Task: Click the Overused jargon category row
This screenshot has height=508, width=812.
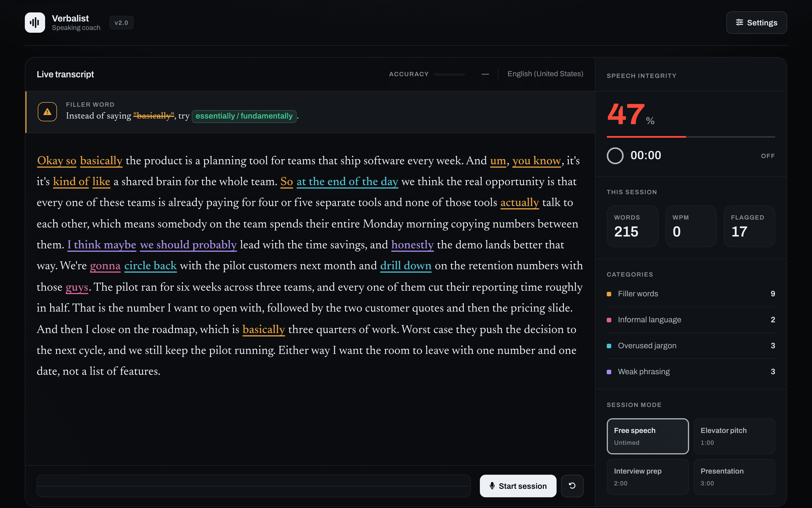Action: [x=691, y=346]
